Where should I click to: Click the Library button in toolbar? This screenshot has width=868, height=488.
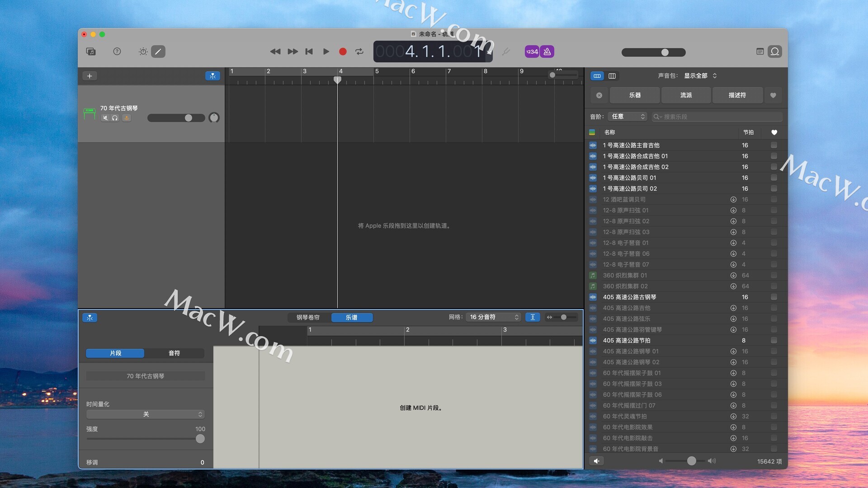pyautogui.click(x=91, y=52)
